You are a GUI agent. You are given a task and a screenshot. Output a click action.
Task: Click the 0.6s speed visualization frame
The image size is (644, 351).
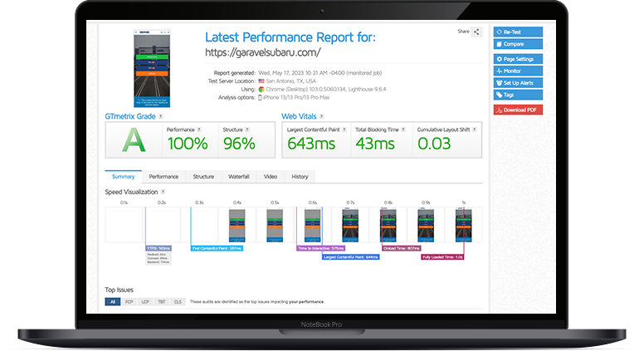pos(313,225)
